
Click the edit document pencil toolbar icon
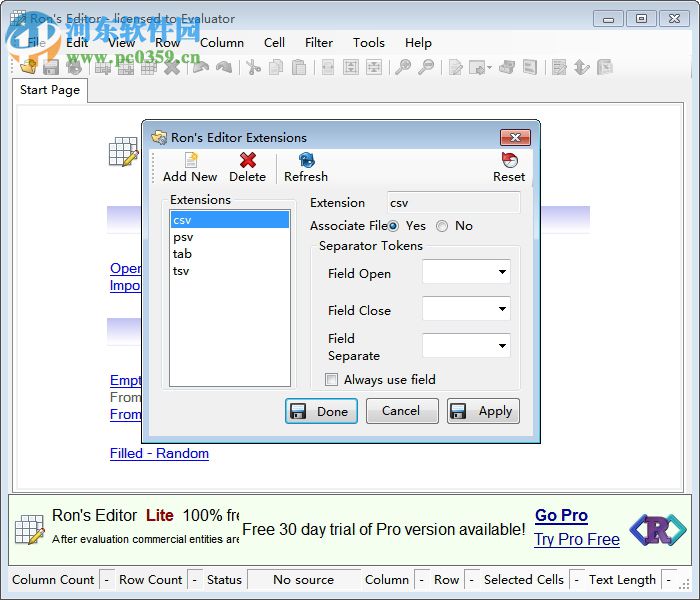pyautogui.click(x=455, y=67)
